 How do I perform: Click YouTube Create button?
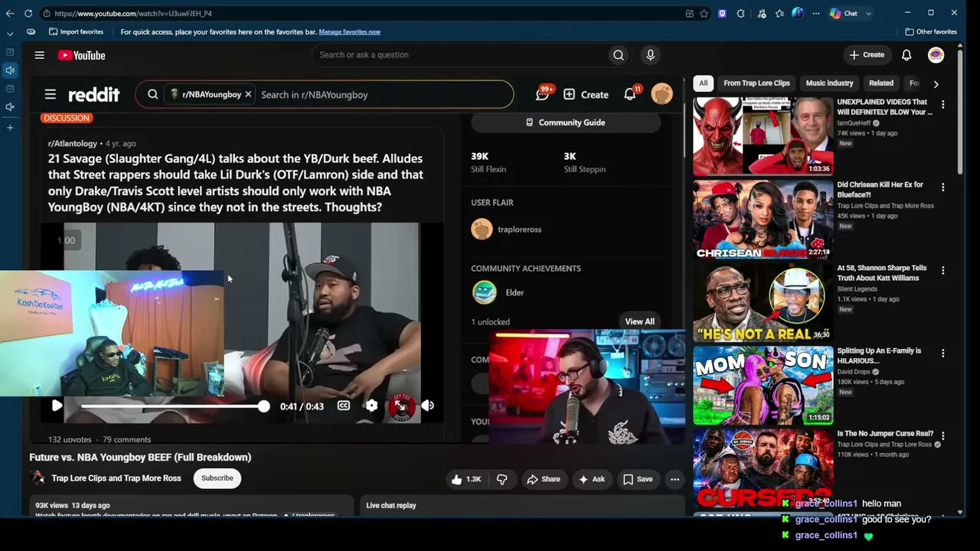[867, 55]
